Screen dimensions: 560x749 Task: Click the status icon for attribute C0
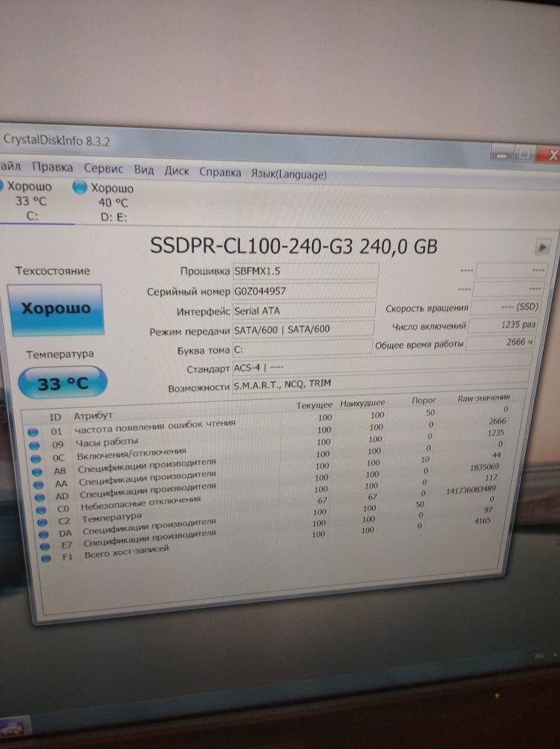(x=42, y=510)
